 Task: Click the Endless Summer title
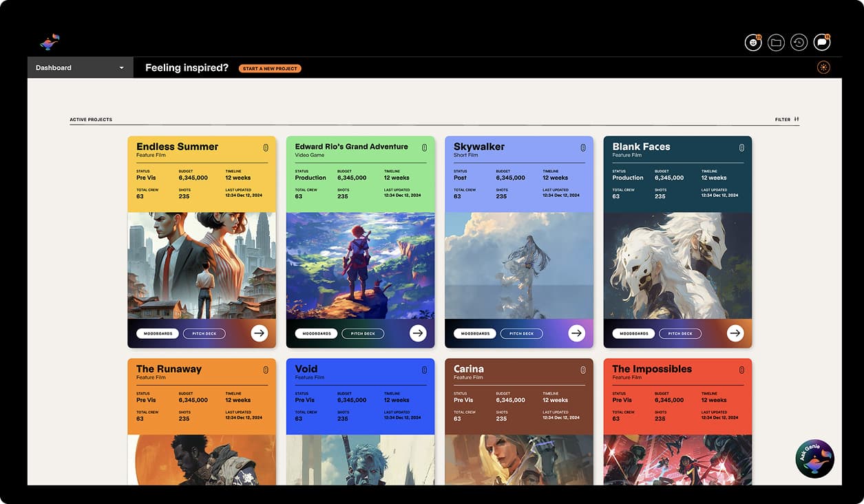[177, 147]
